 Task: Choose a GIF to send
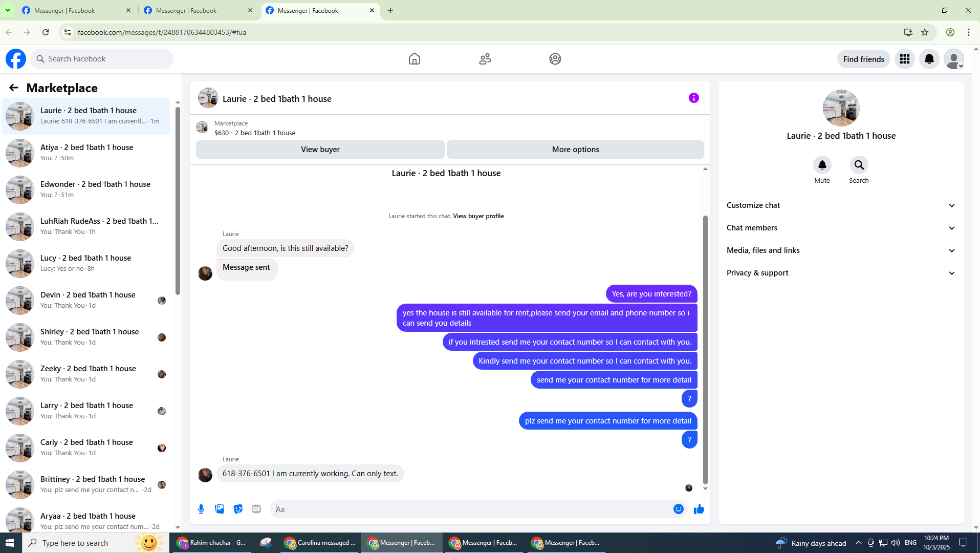pos(256,509)
